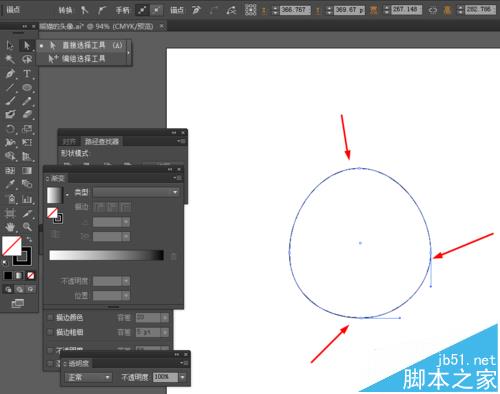Click toolbox Fill swatch (none)
500x394 pixels.
(11, 246)
